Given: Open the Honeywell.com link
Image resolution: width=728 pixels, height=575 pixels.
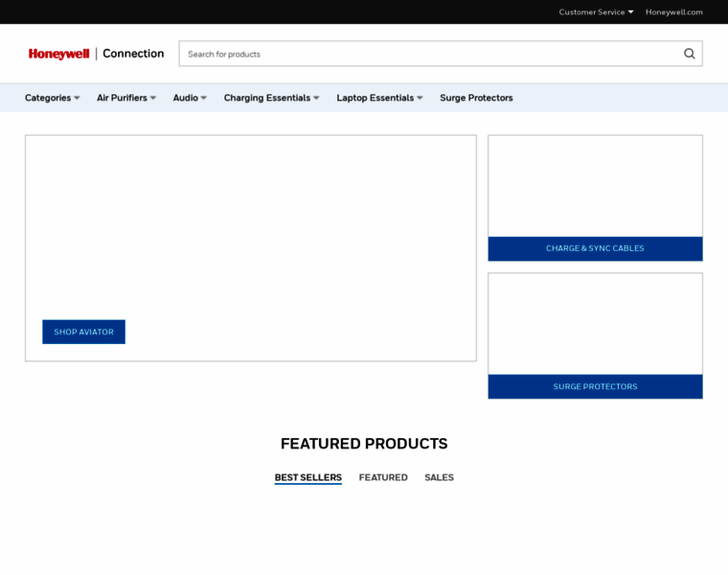Looking at the screenshot, I should pos(673,12).
